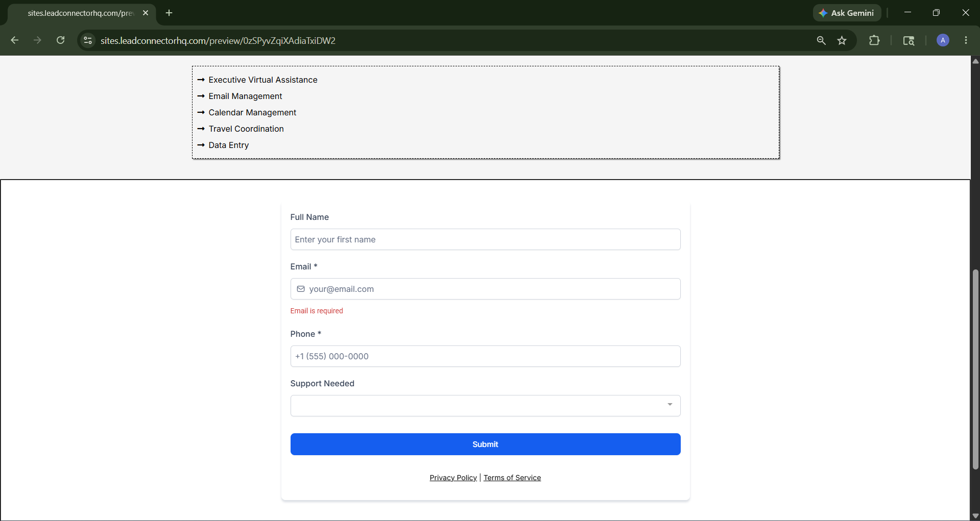Click the browser forward arrow
Image resolution: width=980 pixels, height=521 pixels.
37,40
